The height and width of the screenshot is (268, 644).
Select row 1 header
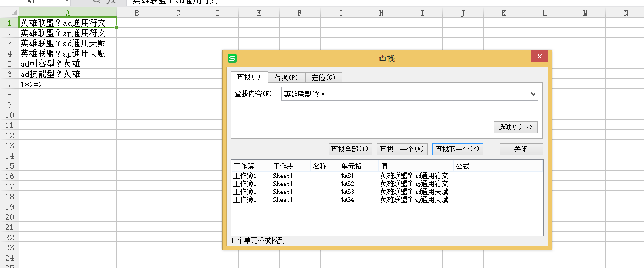[x=10, y=23]
